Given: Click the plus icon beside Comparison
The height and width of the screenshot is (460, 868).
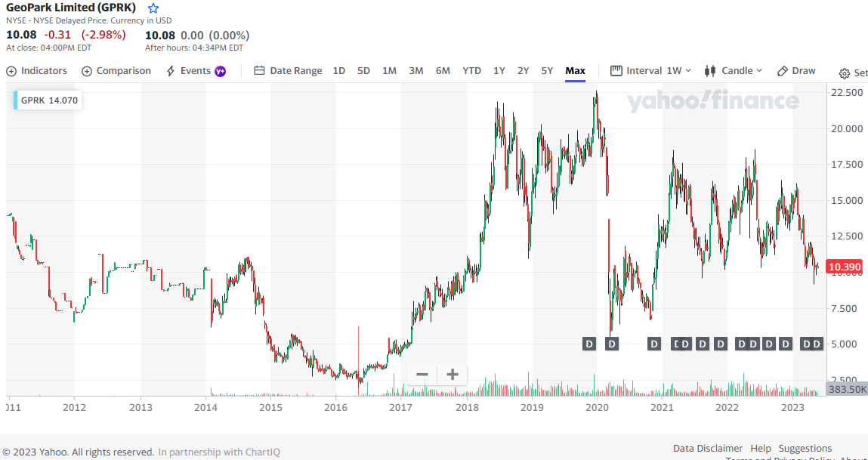Looking at the screenshot, I should [x=86, y=72].
